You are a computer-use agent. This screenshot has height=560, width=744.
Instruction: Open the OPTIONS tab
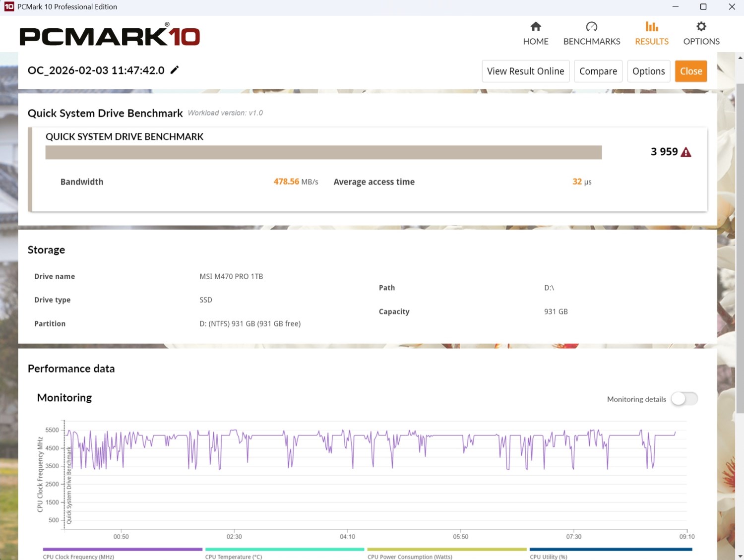(x=701, y=34)
